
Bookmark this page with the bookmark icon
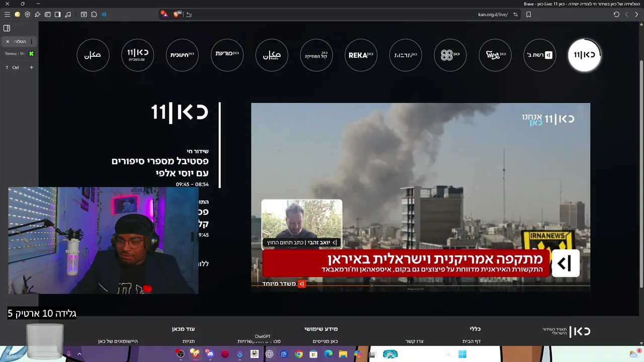coord(528,15)
